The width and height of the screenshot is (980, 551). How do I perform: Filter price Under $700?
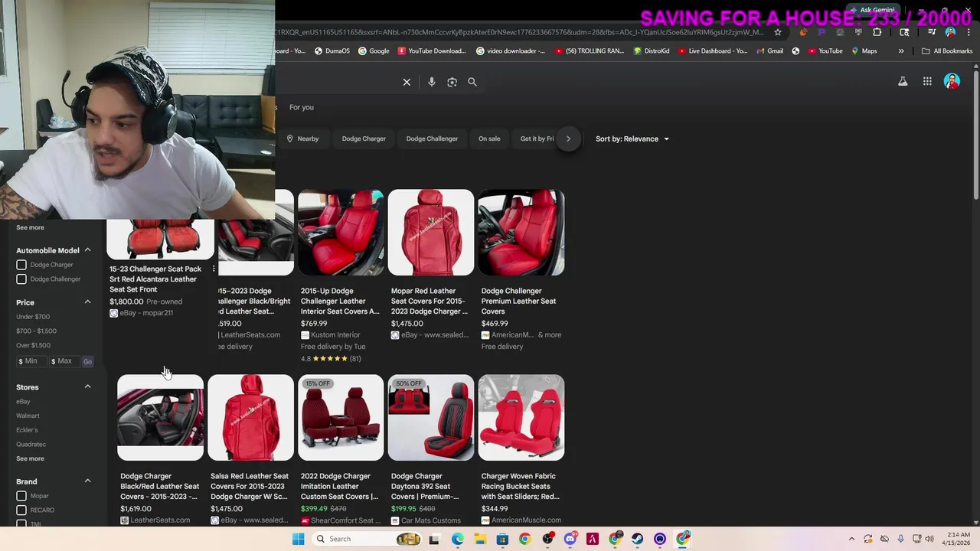pyautogui.click(x=33, y=317)
